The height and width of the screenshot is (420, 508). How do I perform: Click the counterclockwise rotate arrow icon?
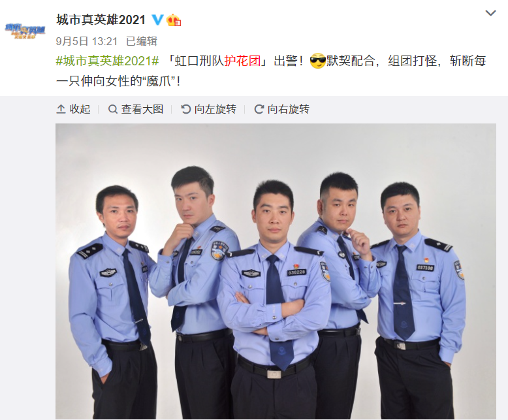point(185,109)
